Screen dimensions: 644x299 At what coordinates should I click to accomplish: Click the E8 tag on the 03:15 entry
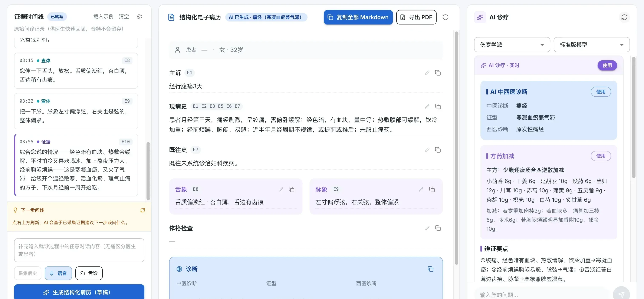[x=127, y=60]
